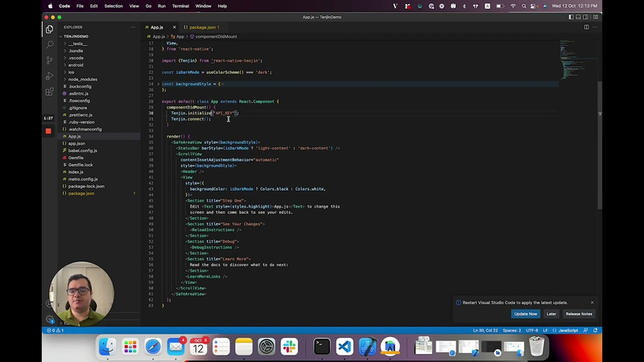Open the Explorer view in activity bar
644x362 pixels.
coord(50,29)
